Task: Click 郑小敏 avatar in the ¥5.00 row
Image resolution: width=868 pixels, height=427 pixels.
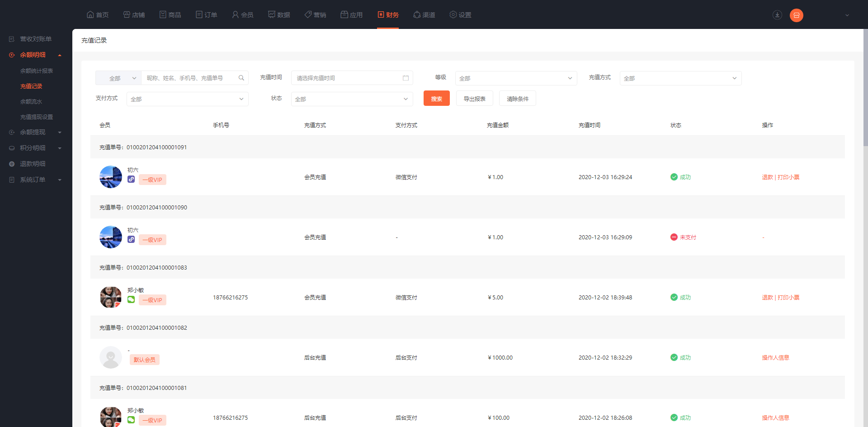Action: [x=111, y=297]
